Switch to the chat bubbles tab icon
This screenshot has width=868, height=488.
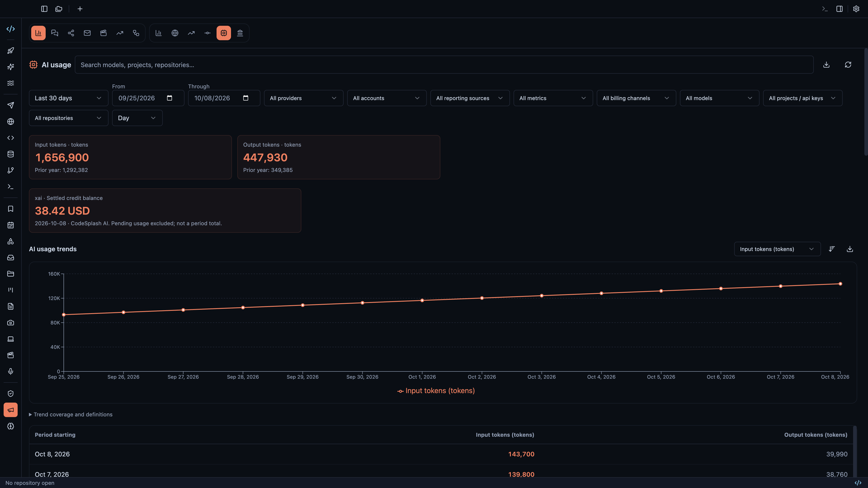click(54, 33)
